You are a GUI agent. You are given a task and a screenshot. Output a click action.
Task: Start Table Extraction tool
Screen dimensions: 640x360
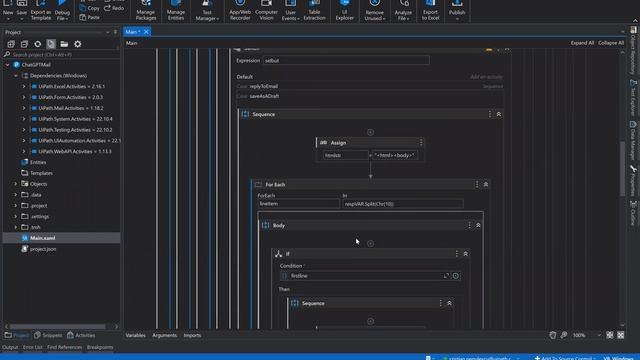pyautogui.click(x=314, y=11)
